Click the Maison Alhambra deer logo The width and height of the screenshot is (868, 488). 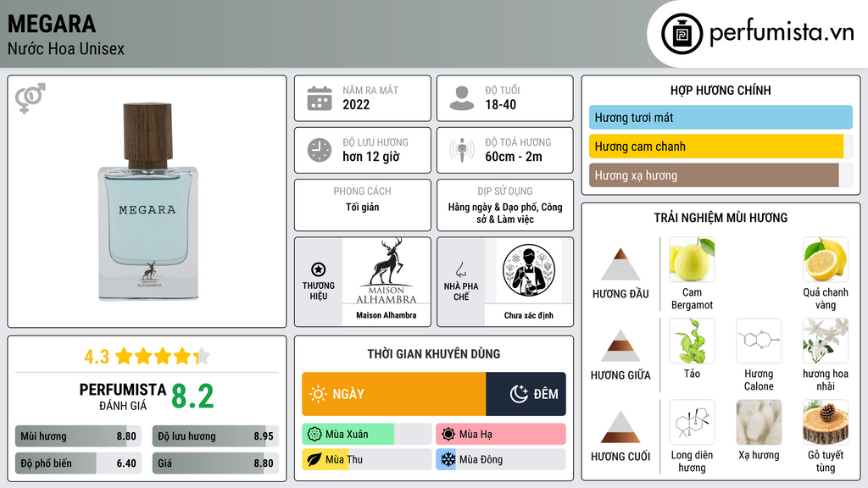(x=387, y=271)
